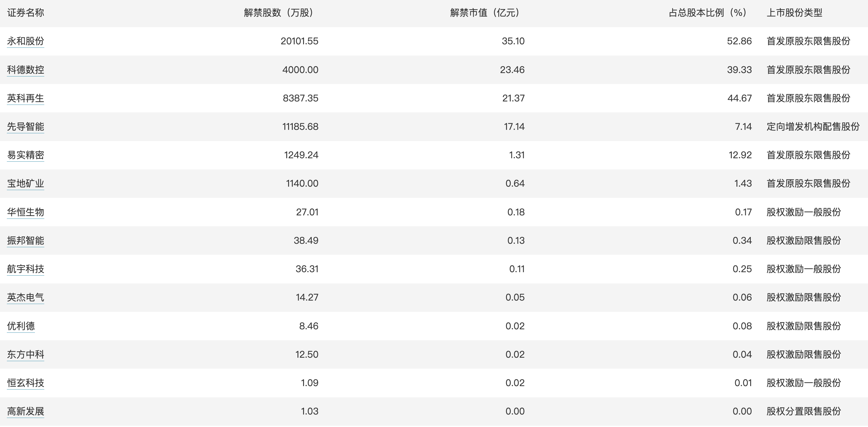
Task: Open the 高新发展 stock link
Action: [26, 411]
